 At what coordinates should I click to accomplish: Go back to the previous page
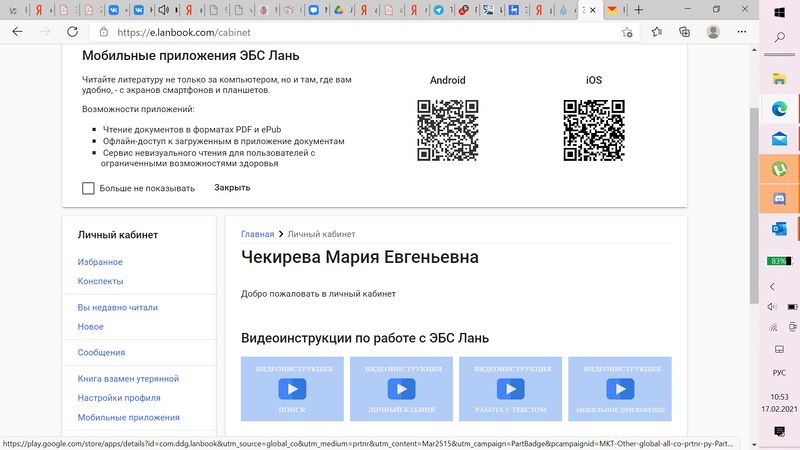coord(17,32)
